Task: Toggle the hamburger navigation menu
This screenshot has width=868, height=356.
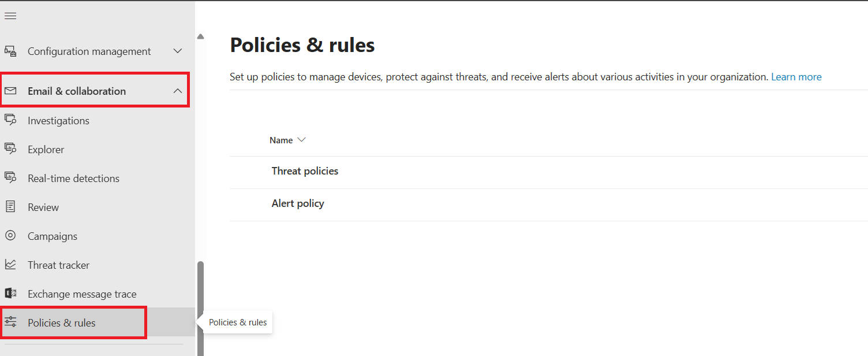Action: [10, 16]
